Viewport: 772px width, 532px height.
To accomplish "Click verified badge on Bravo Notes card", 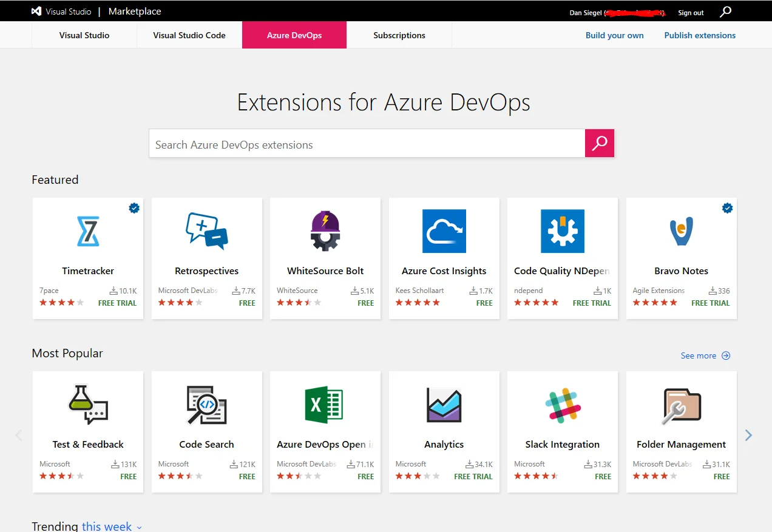I will coord(727,208).
